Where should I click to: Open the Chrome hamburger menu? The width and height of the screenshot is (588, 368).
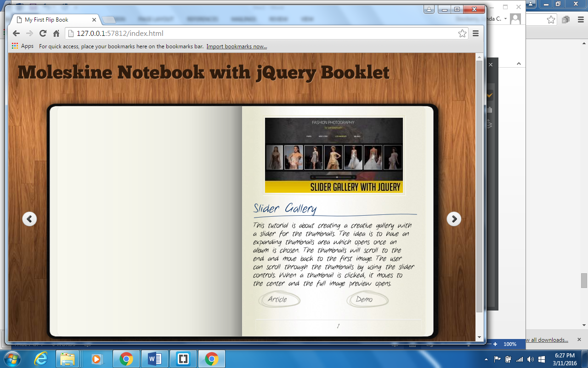[475, 34]
